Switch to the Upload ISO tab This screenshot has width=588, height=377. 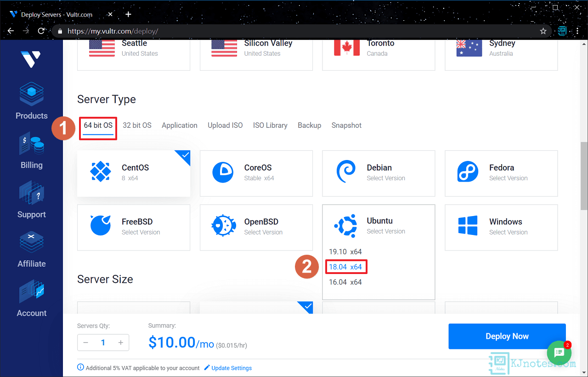225,125
